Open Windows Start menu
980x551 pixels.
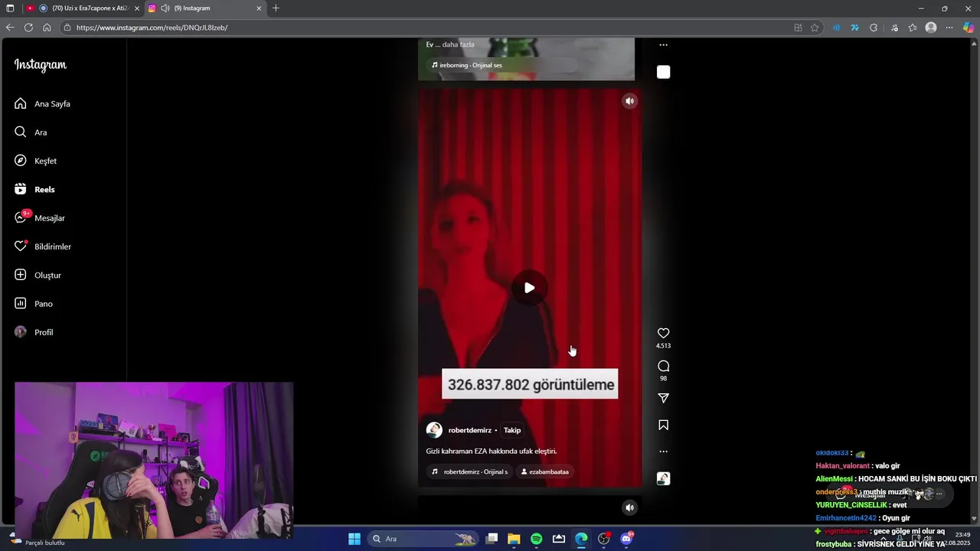click(x=354, y=539)
